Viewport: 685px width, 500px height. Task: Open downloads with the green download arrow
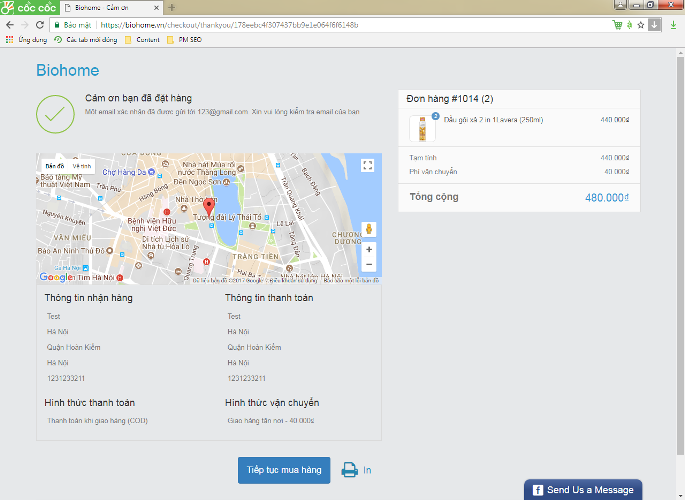point(674,24)
